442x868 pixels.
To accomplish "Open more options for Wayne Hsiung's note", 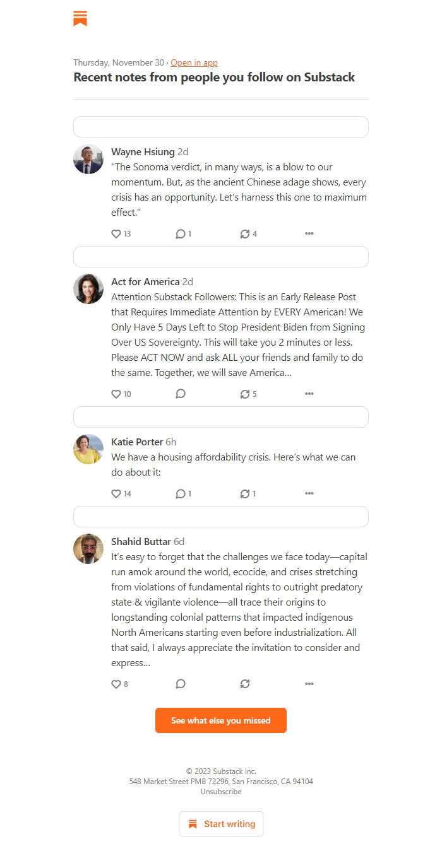I will click(x=309, y=234).
